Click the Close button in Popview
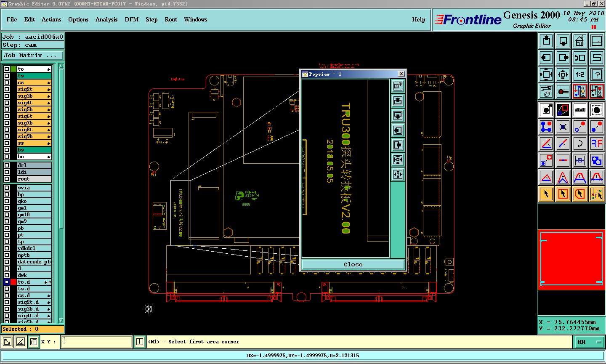Image resolution: width=606 pixels, height=364 pixels. [x=353, y=264]
